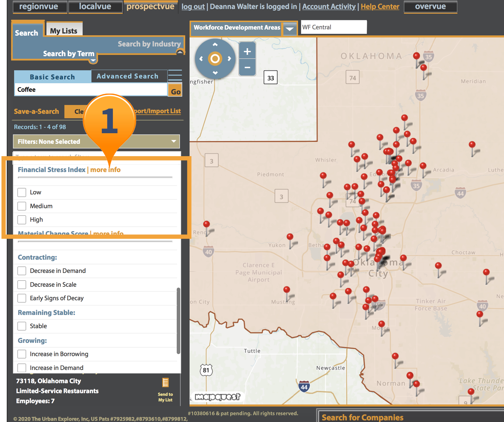Tick the Stable checkbox
The width and height of the screenshot is (504, 422).
click(22, 326)
